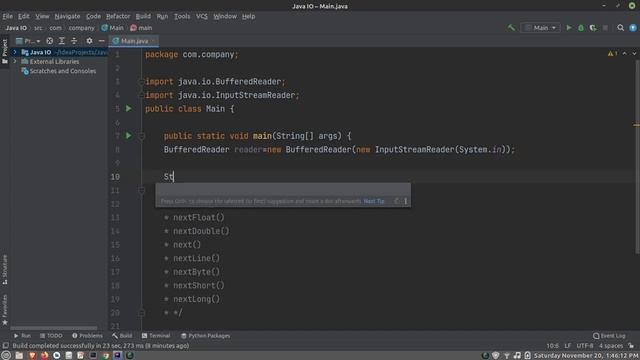The image size is (640, 360).
Task: Open the Project view type dropdown
Action: click(x=28, y=41)
